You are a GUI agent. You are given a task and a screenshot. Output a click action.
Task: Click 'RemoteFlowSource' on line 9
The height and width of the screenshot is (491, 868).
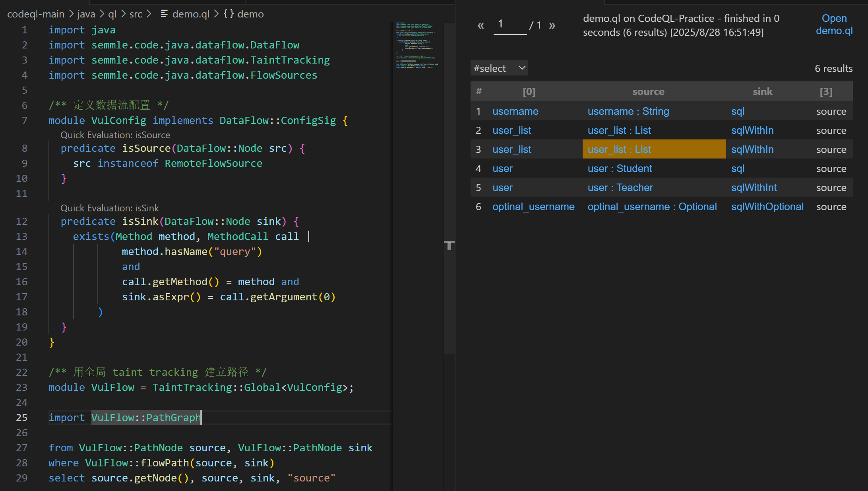pos(213,163)
